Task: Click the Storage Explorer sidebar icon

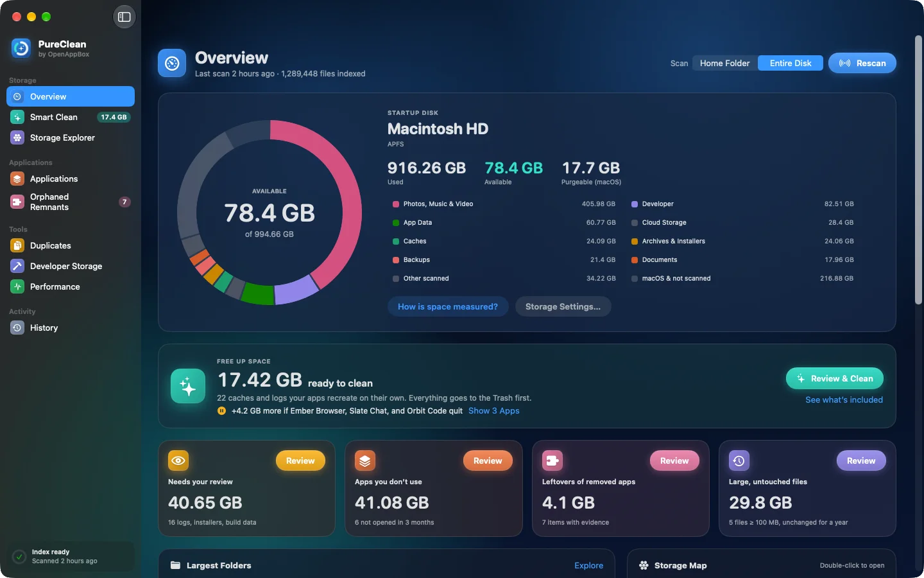Action: (x=17, y=137)
